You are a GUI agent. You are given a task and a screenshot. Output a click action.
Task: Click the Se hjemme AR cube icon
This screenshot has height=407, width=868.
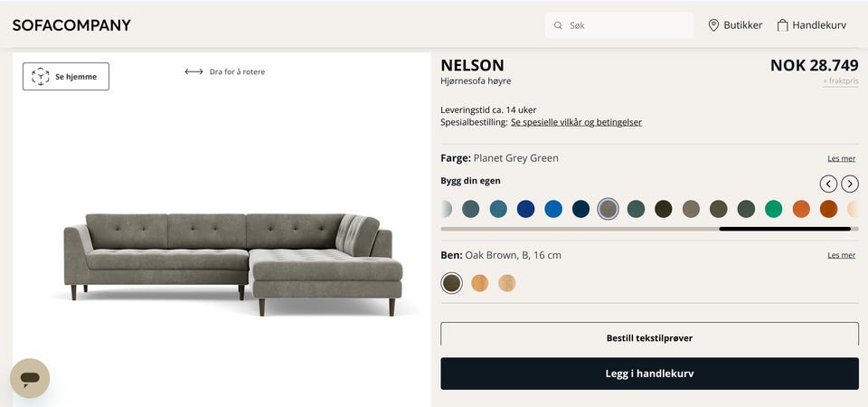point(41,76)
